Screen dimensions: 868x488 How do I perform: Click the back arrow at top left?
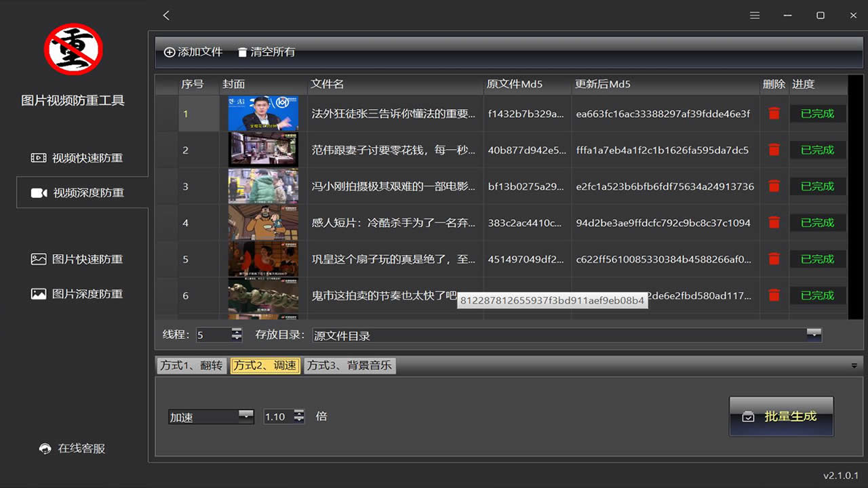pyautogui.click(x=165, y=15)
